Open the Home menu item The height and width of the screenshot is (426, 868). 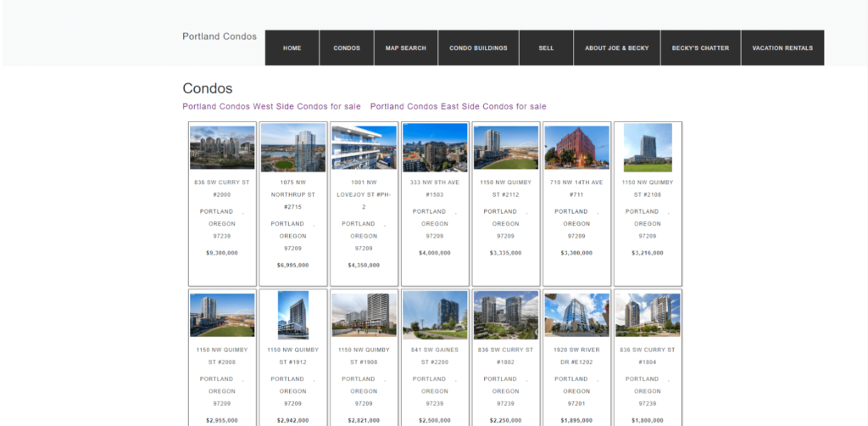(x=292, y=48)
